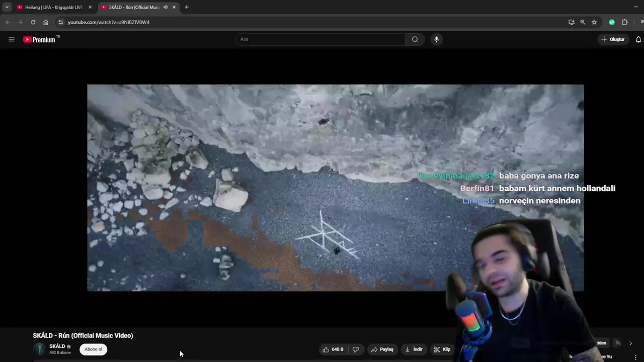Share the video with Paylaş
Viewport: 644px width, 362px height.
[x=382, y=349]
